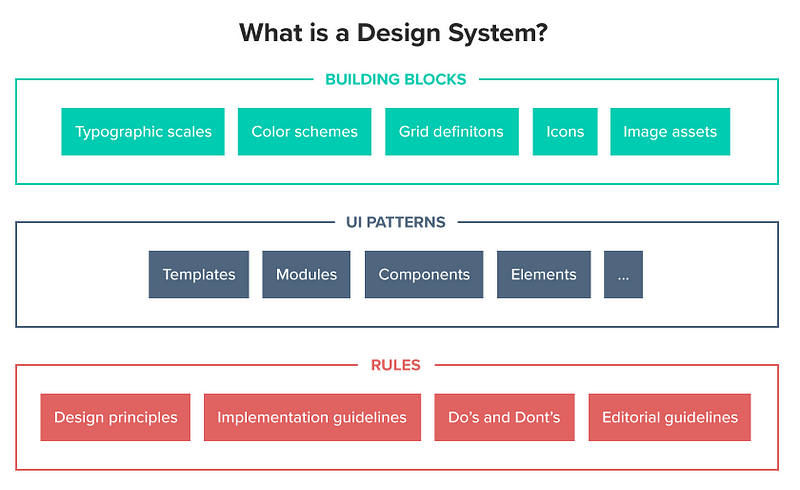Choose the Grid definitons block
This screenshot has width=800, height=490.
coord(452,132)
